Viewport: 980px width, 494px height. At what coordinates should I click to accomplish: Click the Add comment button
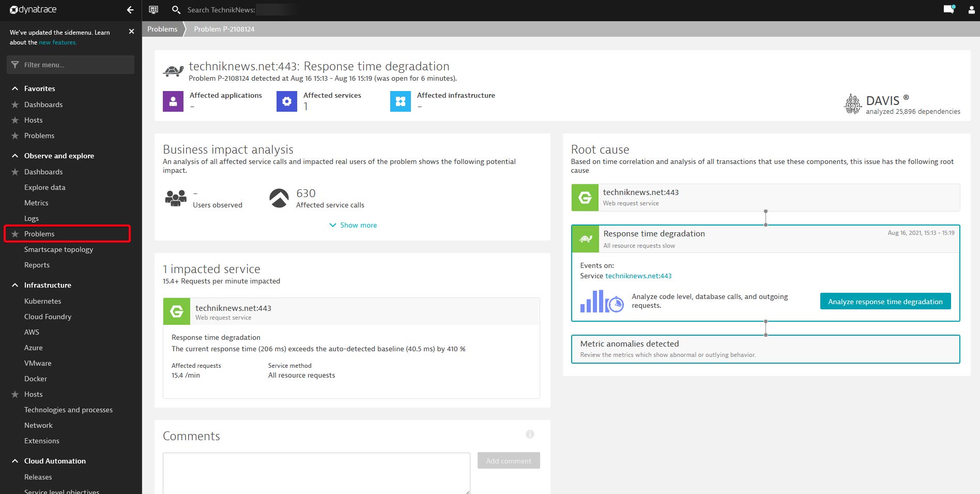509,460
